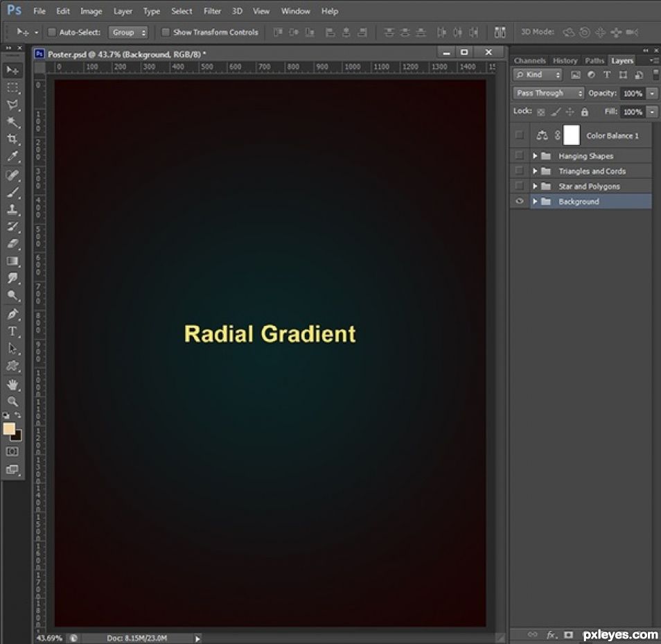Open the Window menu
This screenshot has height=644, width=661.
point(296,11)
